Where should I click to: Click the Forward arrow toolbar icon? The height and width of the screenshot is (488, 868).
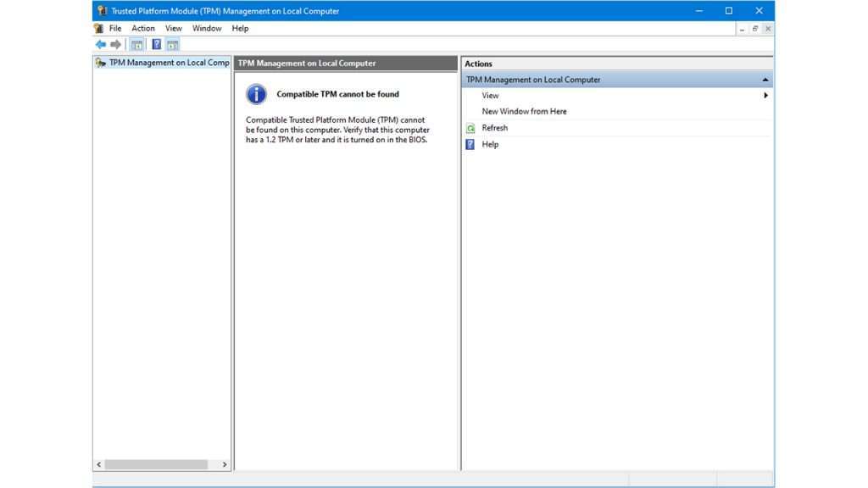click(x=115, y=45)
